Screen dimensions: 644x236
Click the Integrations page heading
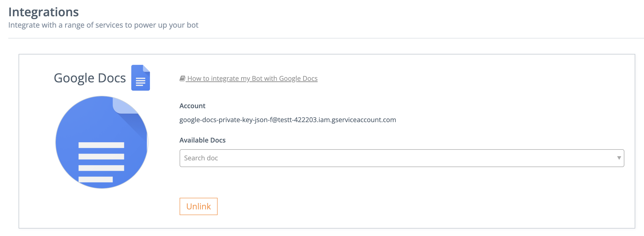click(x=43, y=12)
